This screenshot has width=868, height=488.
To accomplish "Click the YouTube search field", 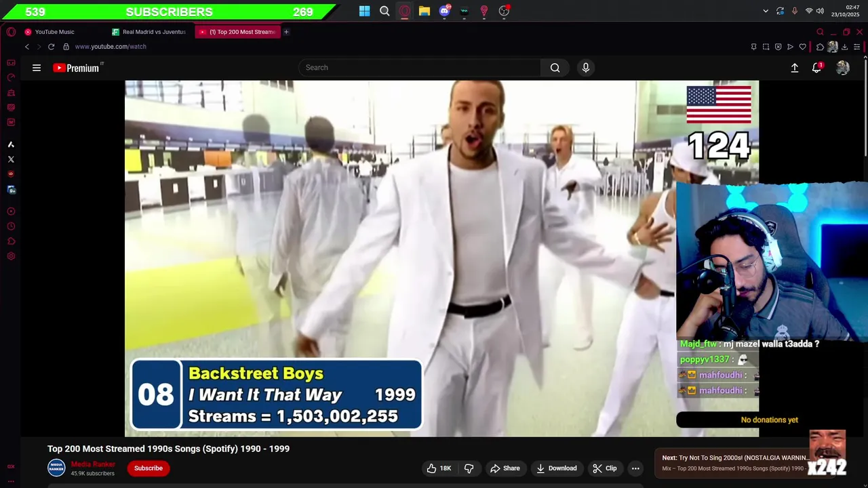I will 419,68.
